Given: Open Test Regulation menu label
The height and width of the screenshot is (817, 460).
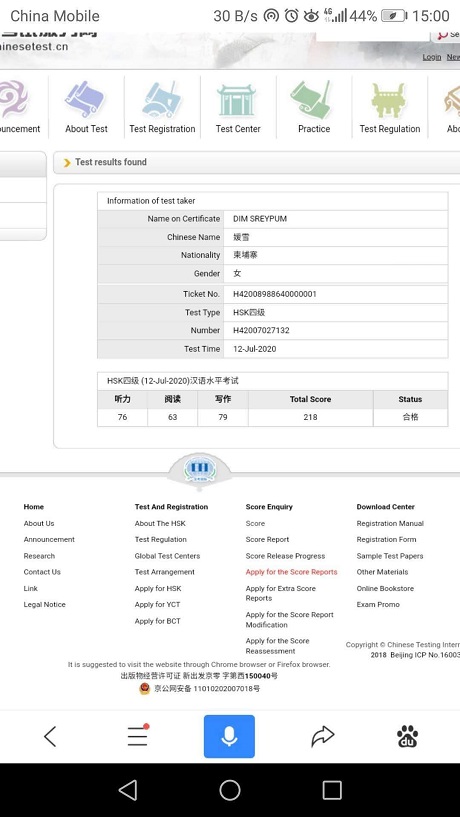Looking at the screenshot, I should coord(390,129).
